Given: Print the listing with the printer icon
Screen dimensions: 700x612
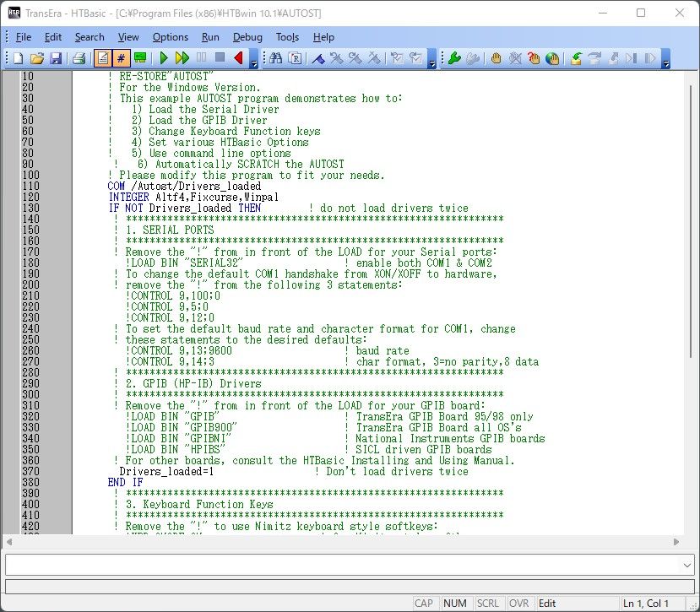Looking at the screenshot, I should click(79, 58).
